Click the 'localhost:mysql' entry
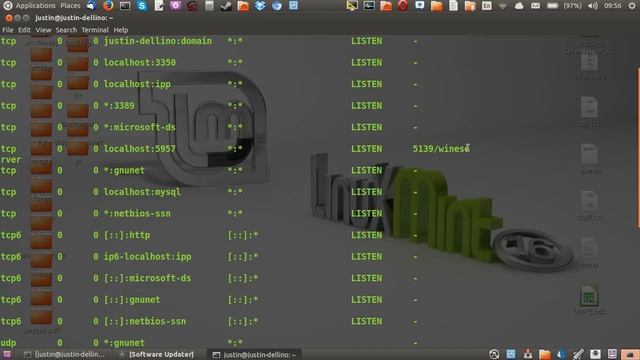Screen dimensions: 640x360 [142, 192]
